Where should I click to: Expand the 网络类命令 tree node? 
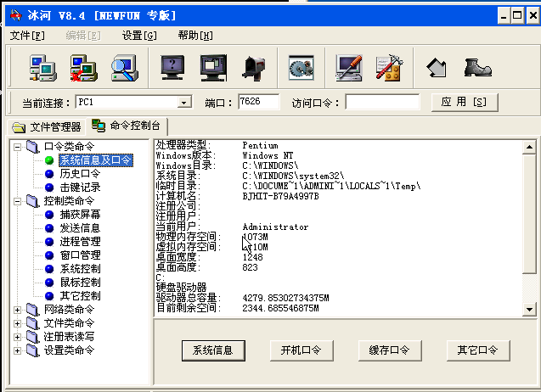pyautogui.click(x=17, y=310)
